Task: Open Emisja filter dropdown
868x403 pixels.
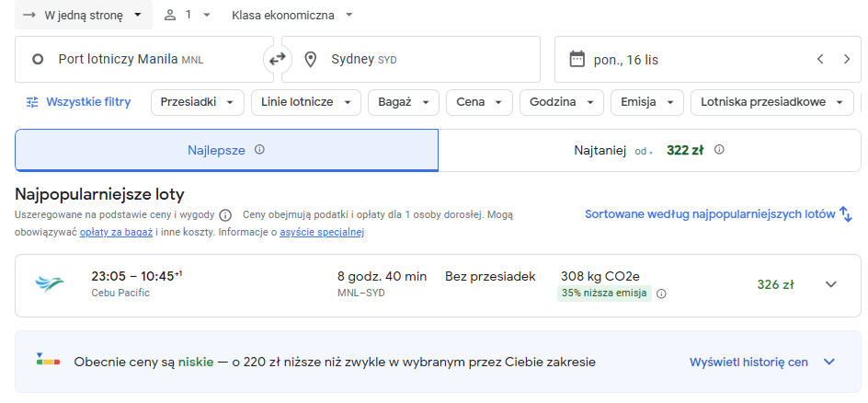Action: click(647, 102)
